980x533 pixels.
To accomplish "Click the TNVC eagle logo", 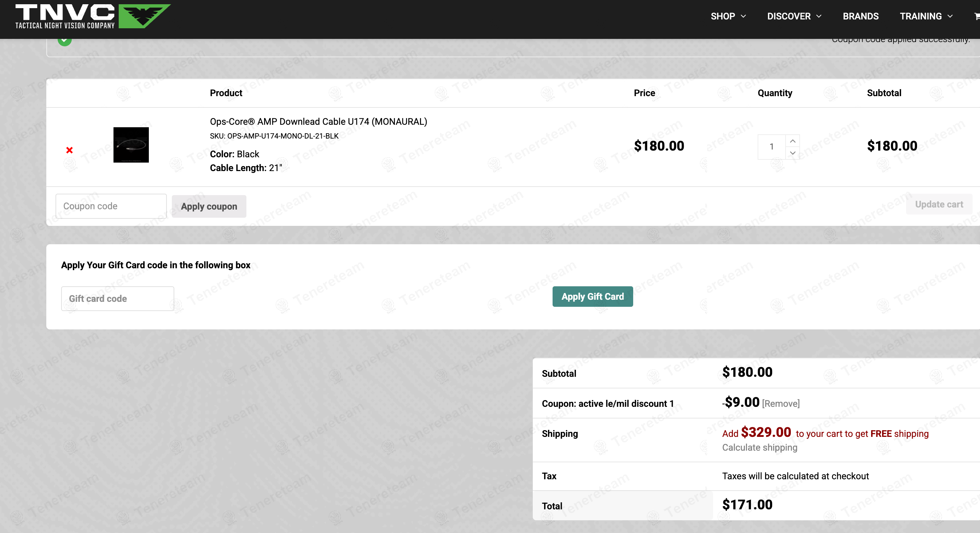I will pyautogui.click(x=144, y=16).
